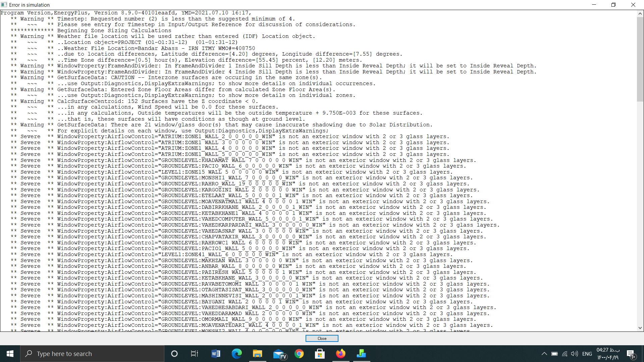This screenshot has height=362, width=644.
Task: Open the Windows Start menu
Action: [x=10, y=354]
